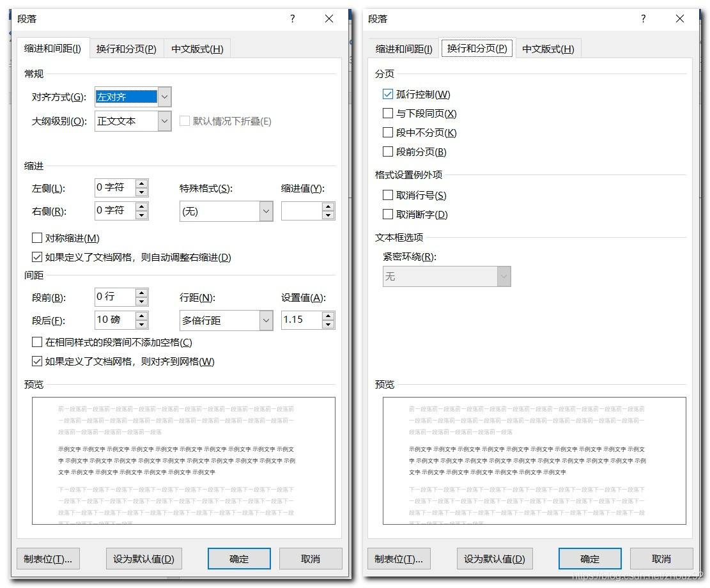This screenshot has width=710, height=588.
Task: Increase 缩进值 spinner value
Action: (328, 207)
